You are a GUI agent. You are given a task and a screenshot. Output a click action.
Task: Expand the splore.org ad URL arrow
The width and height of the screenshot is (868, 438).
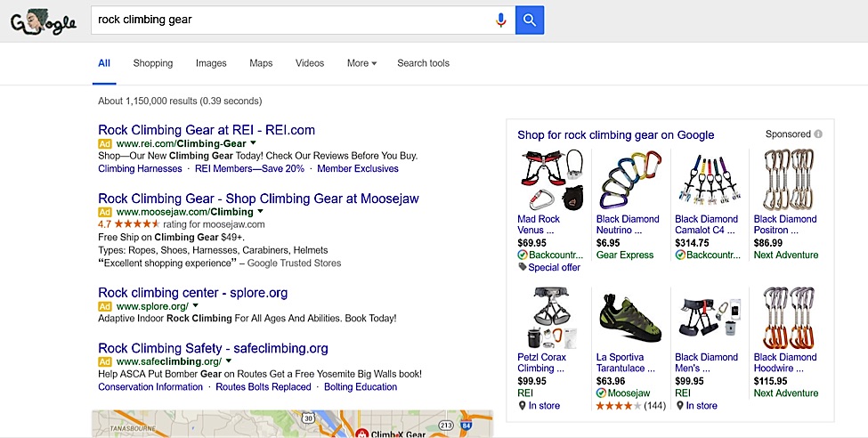pos(195,305)
